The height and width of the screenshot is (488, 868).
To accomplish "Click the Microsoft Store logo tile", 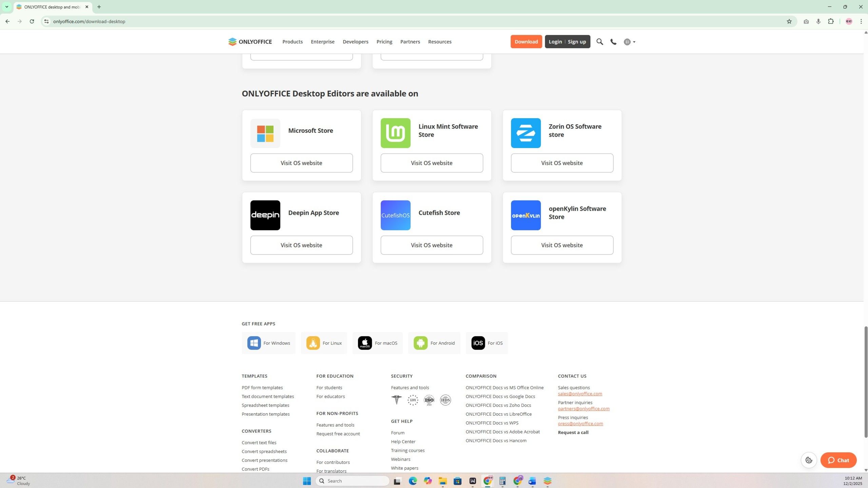I will 265,133.
